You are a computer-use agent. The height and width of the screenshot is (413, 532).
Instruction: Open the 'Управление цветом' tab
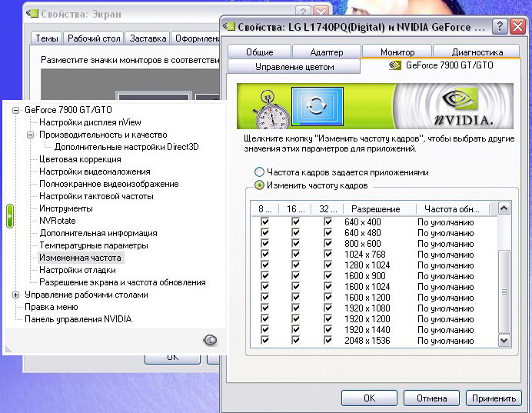tap(294, 67)
